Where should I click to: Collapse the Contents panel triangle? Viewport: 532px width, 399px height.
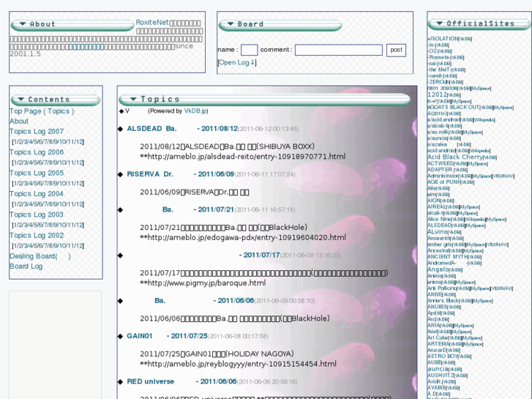[x=21, y=99]
